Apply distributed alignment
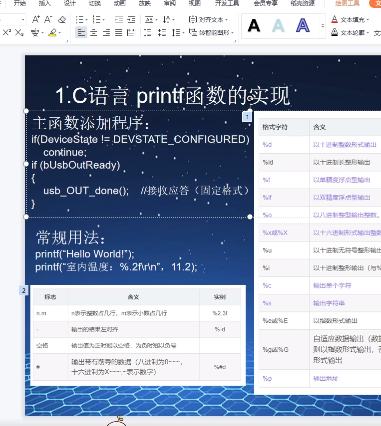 click(x=131, y=33)
